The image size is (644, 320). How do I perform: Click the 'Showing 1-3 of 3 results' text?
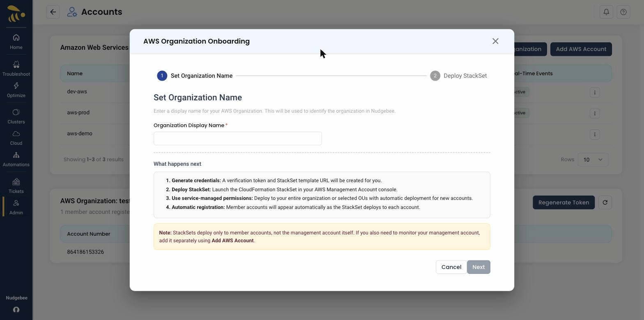click(94, 159)
